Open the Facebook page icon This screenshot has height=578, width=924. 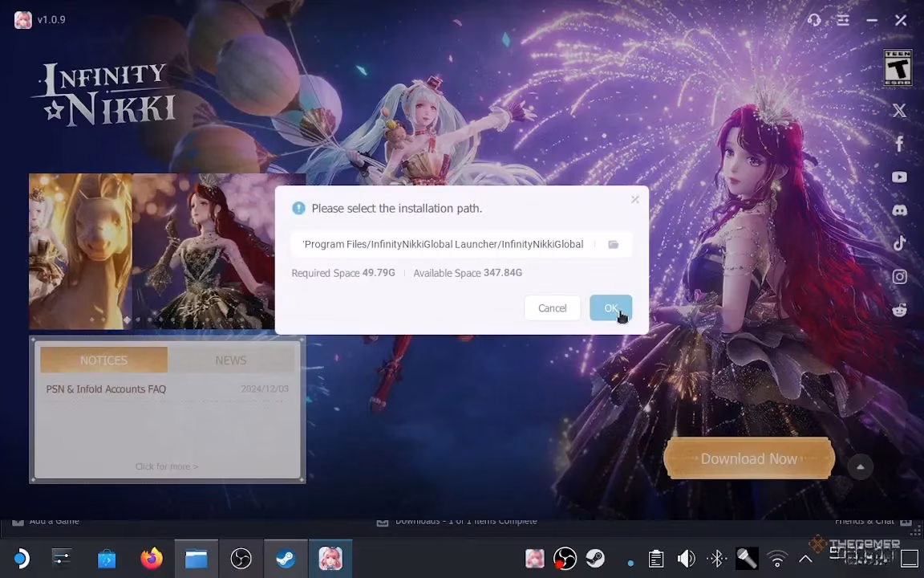(x=899, y=144)
